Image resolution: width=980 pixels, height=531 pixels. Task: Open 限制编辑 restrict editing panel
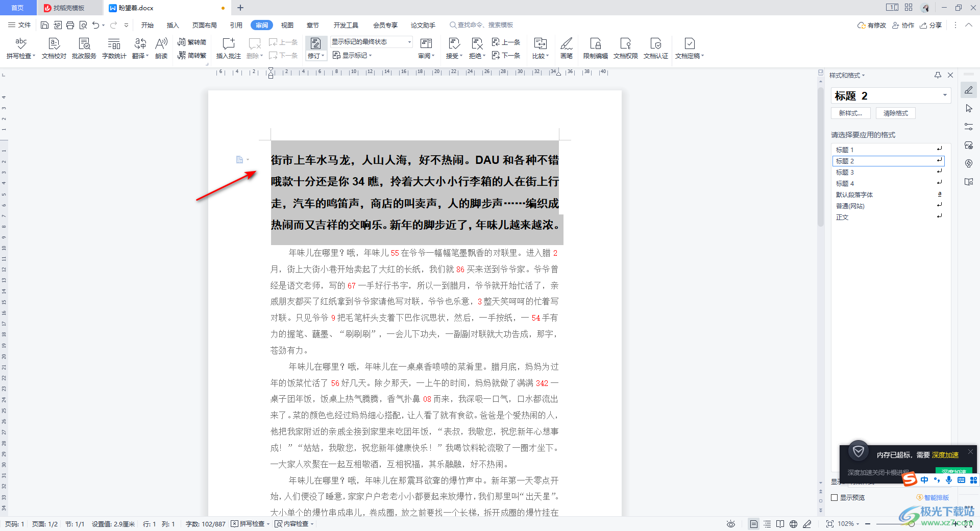point(595,47)
